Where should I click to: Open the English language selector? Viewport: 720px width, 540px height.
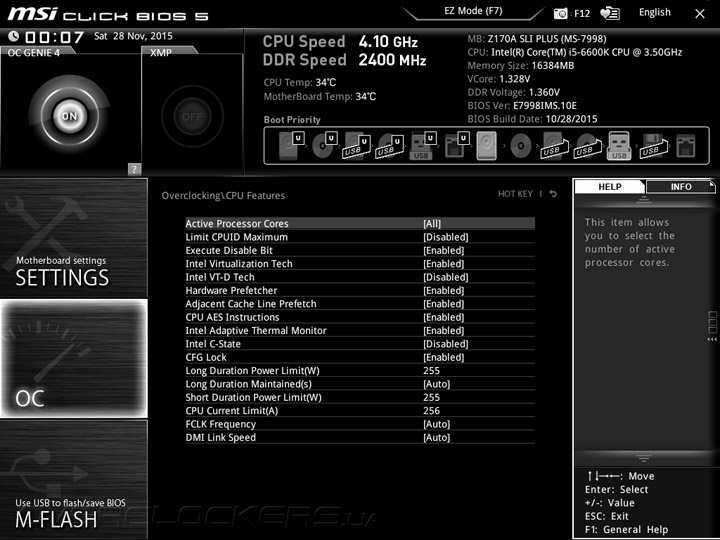pos(654,12)
